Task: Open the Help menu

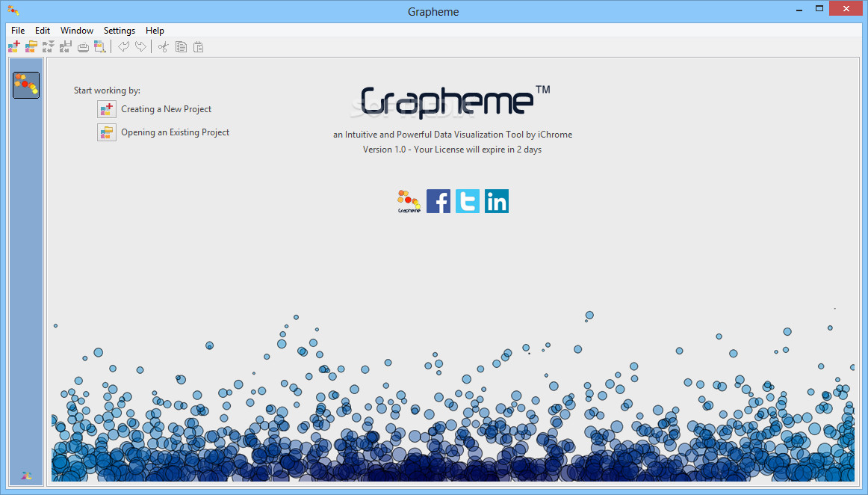Action: point(155,31)
